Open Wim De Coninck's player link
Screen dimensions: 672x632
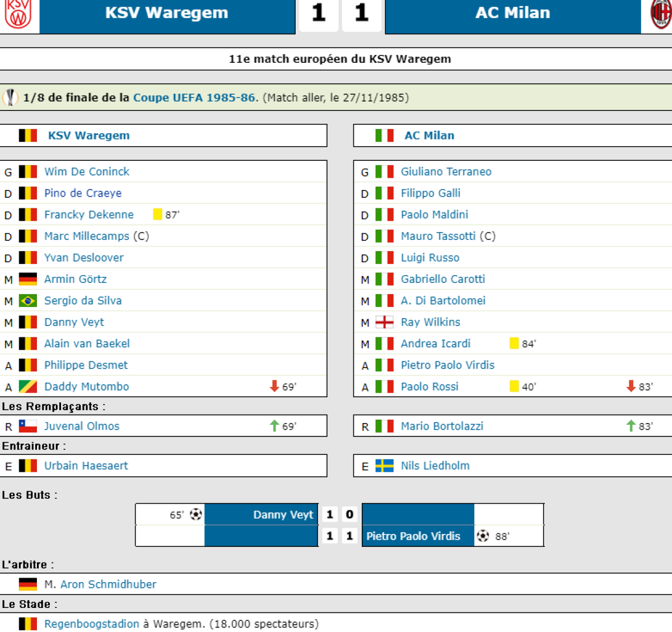pyautogui.click(x=87, y=171)
